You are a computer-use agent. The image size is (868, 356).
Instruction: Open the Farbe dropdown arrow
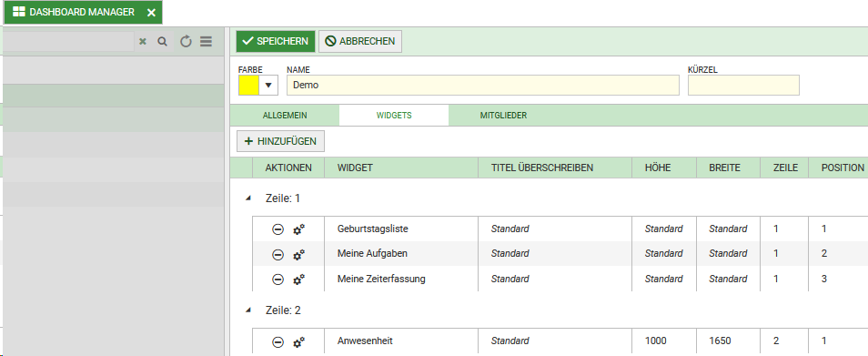(x=268, y=86)
